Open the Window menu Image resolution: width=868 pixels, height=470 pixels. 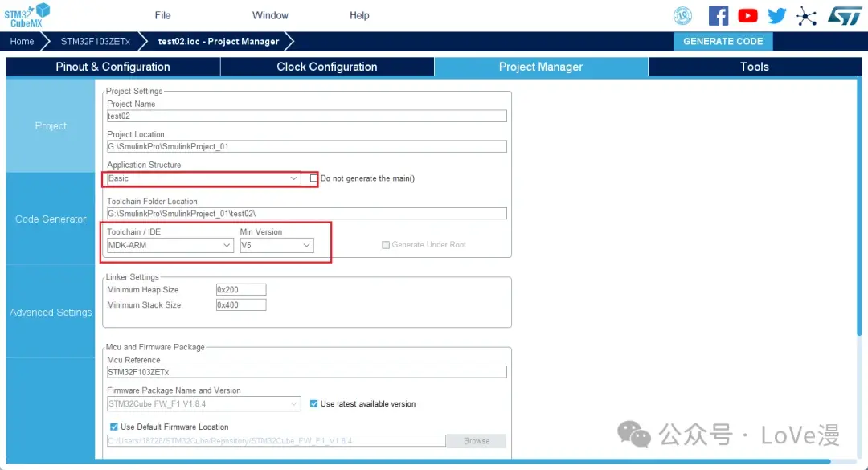[x=270, y=15]
